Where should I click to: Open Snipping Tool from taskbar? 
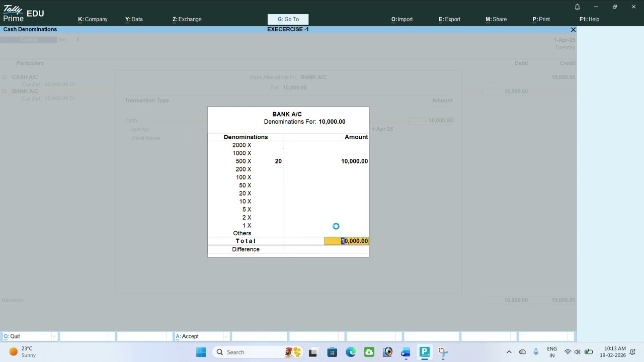point(443,352)
